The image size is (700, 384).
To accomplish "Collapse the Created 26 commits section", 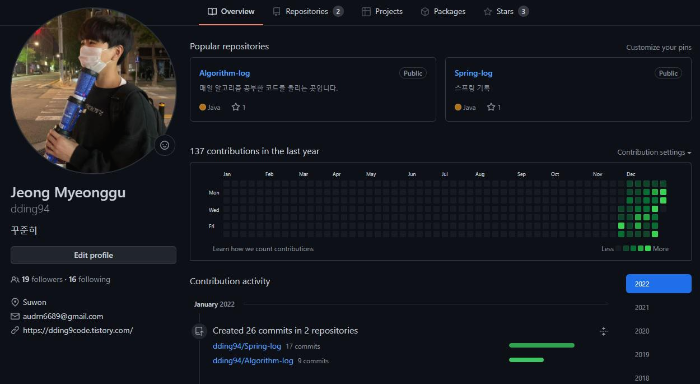I will tap(603, 331).
